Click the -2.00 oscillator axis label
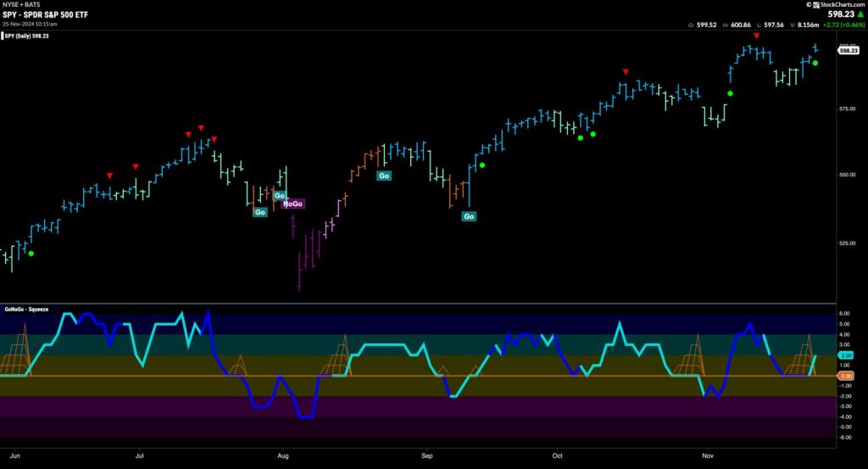The height and width of the screenshot is (469, 868). [x=845, y=396]
